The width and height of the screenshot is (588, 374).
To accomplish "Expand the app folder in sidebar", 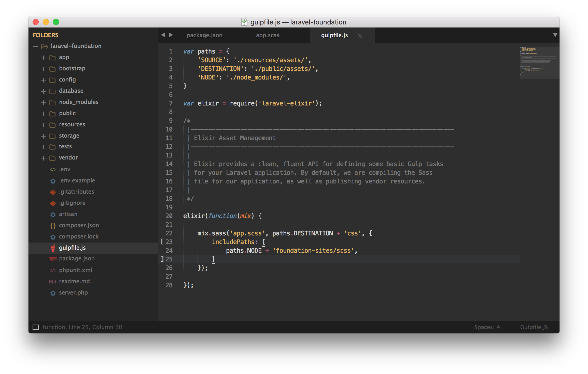I will pyautogui.click(x=43, y=58).
